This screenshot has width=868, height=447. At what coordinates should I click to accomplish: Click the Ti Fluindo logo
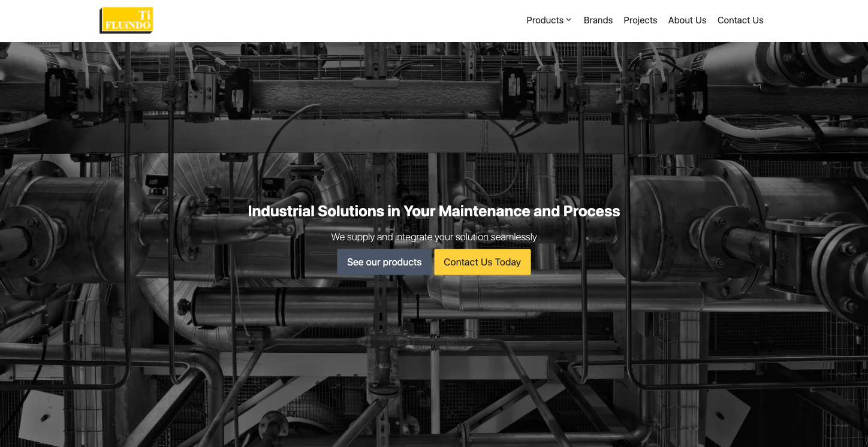tap(126, 20)
